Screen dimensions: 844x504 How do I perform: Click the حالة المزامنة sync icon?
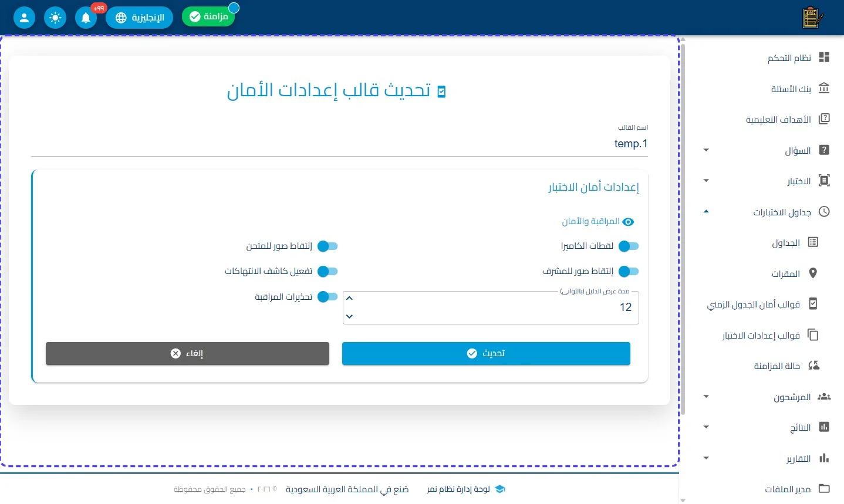tap(813, 365)
